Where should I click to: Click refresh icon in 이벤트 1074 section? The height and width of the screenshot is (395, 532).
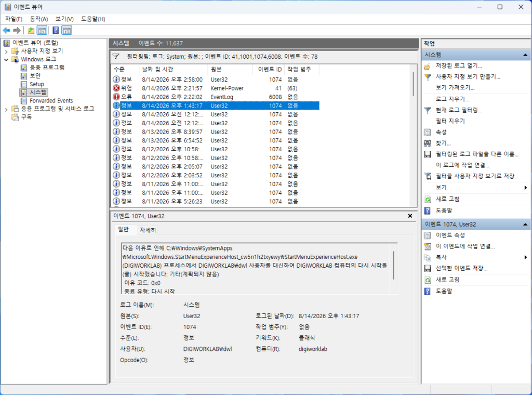coord(428,280)
